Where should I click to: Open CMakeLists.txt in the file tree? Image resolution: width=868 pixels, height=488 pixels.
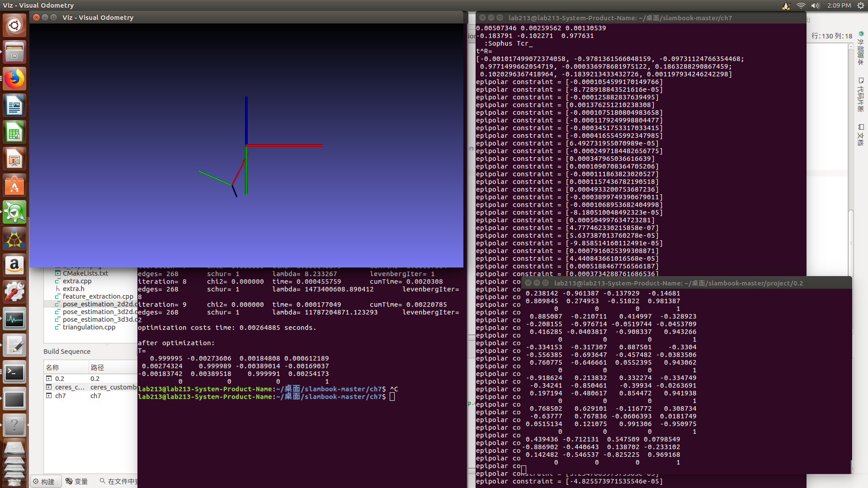pos(85,273)
